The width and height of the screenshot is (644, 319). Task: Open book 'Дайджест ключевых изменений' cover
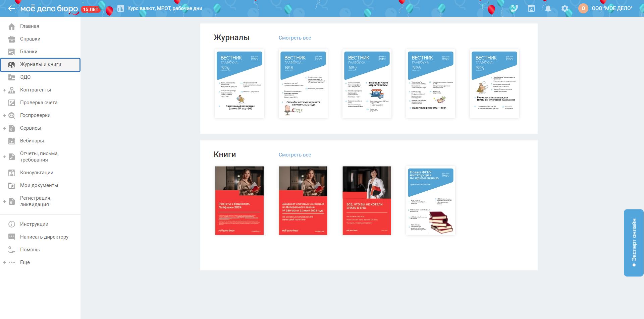tap(303, 201)
